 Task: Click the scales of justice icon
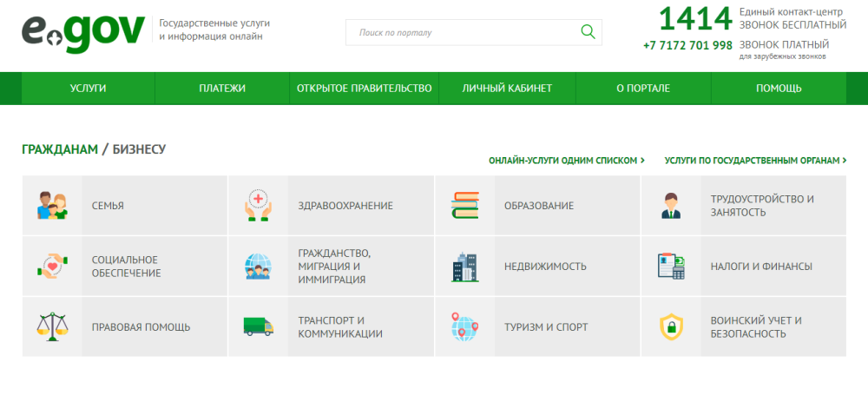(x=51, y=326)
